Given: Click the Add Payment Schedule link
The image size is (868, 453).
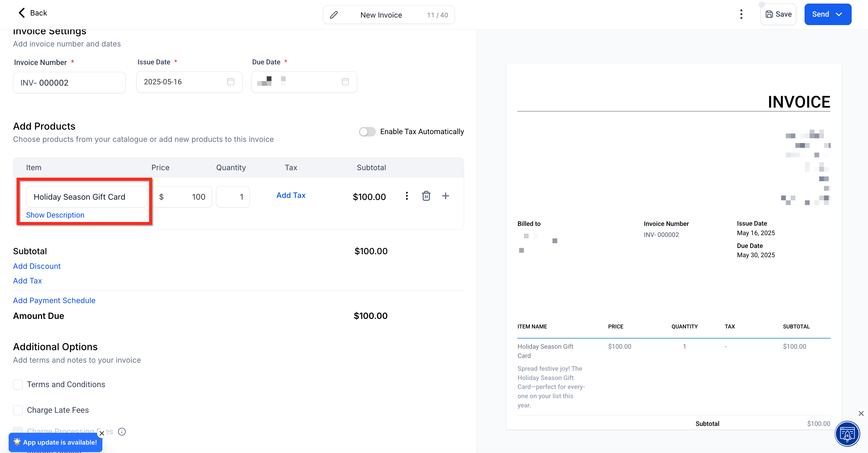Looking at the screenshot, I should tap(54, 300).
